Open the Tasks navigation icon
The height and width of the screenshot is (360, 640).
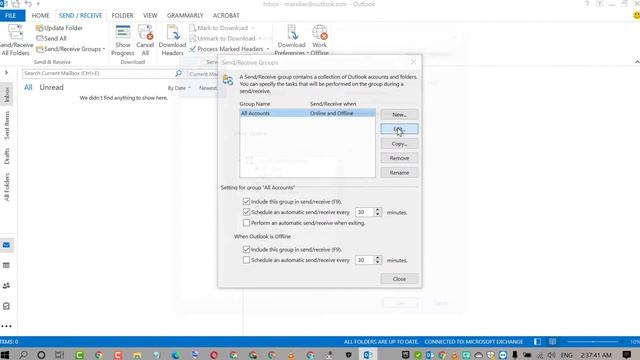click(7, 306)
